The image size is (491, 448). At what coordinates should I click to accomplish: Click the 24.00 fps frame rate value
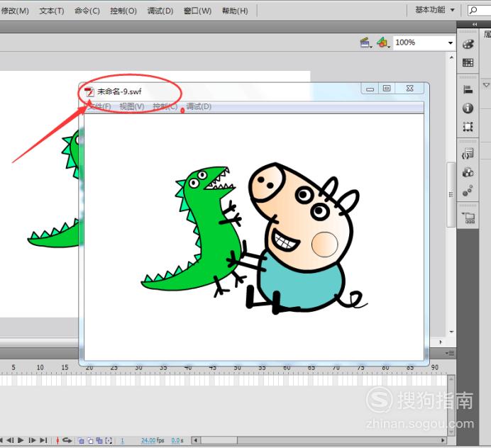tap(153, 440)
